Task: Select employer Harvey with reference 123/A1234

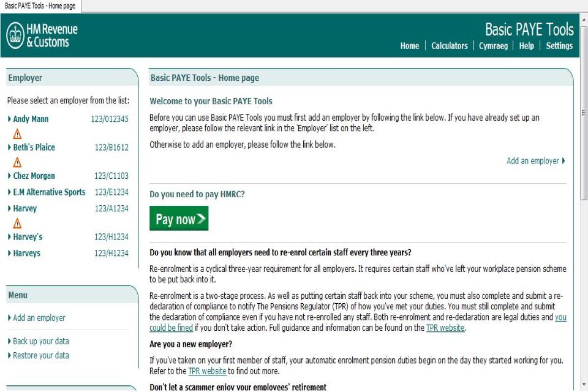Action: tap(25, 208)
